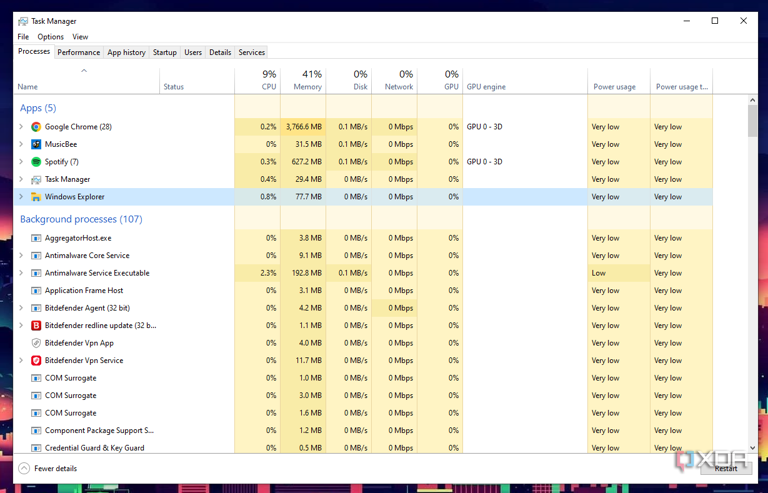Image resolution: width=768 pixels, height=493 pixels.
Task: Sort processes by Disk column header
Action: [348, 80]
